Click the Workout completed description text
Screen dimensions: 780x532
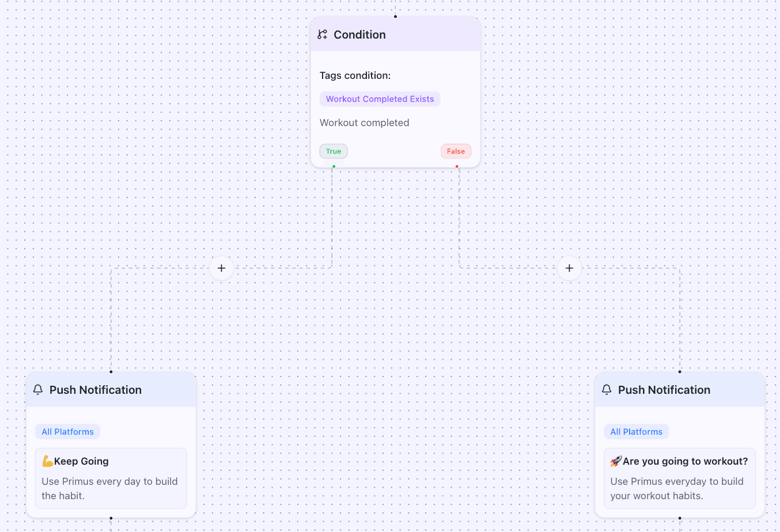point(364,123)
